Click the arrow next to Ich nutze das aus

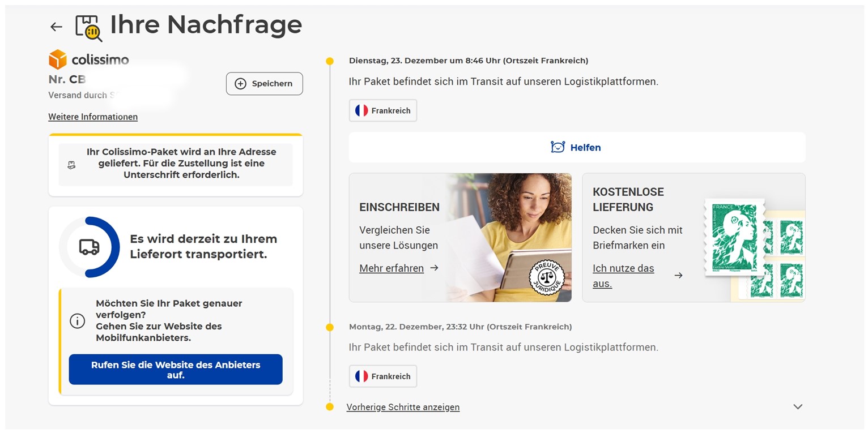[x=678, y=276]
